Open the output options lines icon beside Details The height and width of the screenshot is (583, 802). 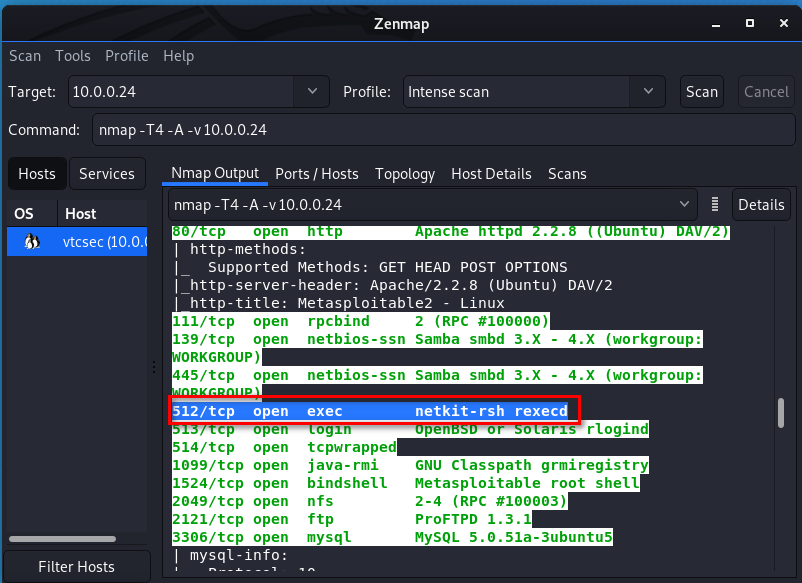tap(715, 205)
